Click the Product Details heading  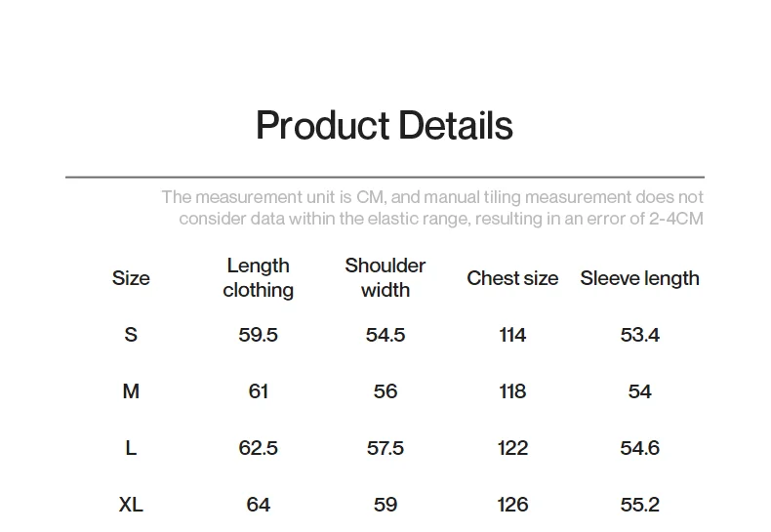click(x=385, y=126)
